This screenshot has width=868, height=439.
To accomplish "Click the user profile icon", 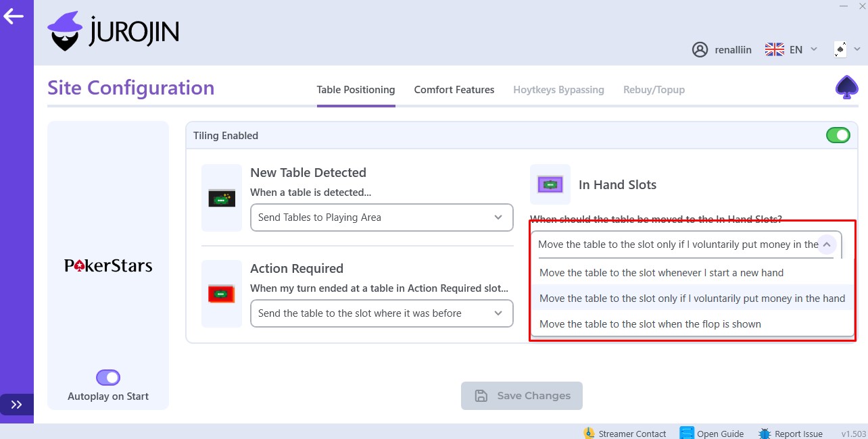I will click(x=700, y=50).
